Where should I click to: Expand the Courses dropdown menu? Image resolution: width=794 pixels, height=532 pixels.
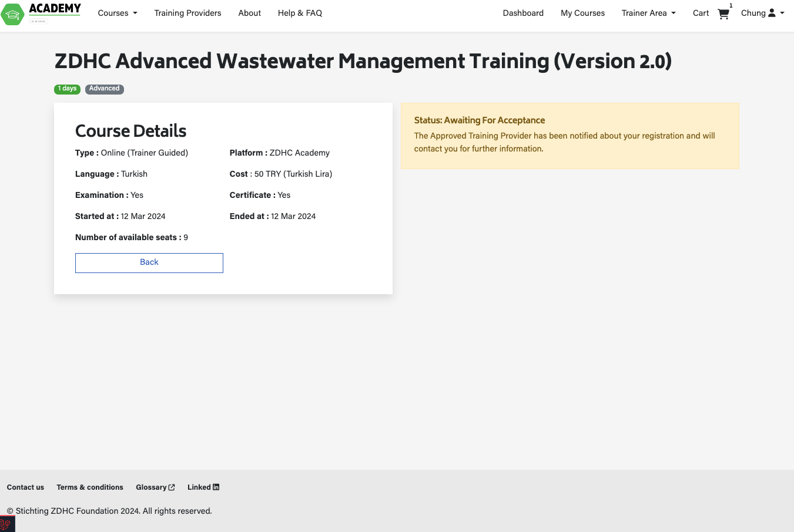[118, 13]
